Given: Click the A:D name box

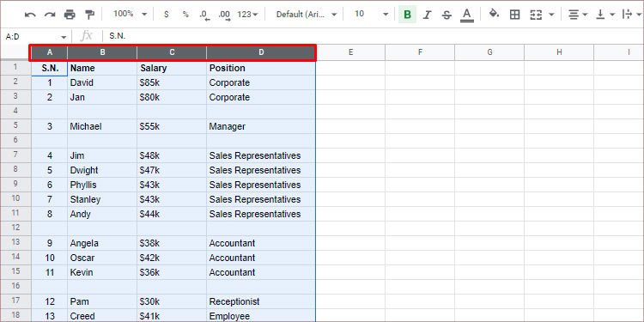Looking at the screenshot, I should (x=35, y=37).
